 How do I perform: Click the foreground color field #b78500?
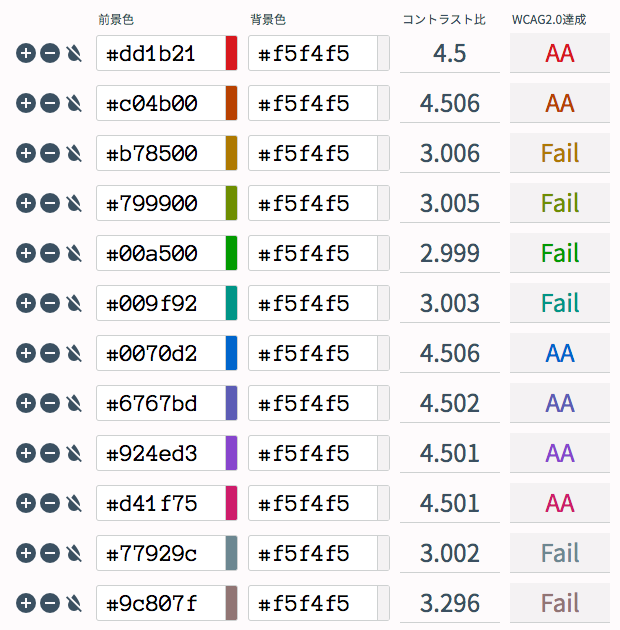(161, 153)
